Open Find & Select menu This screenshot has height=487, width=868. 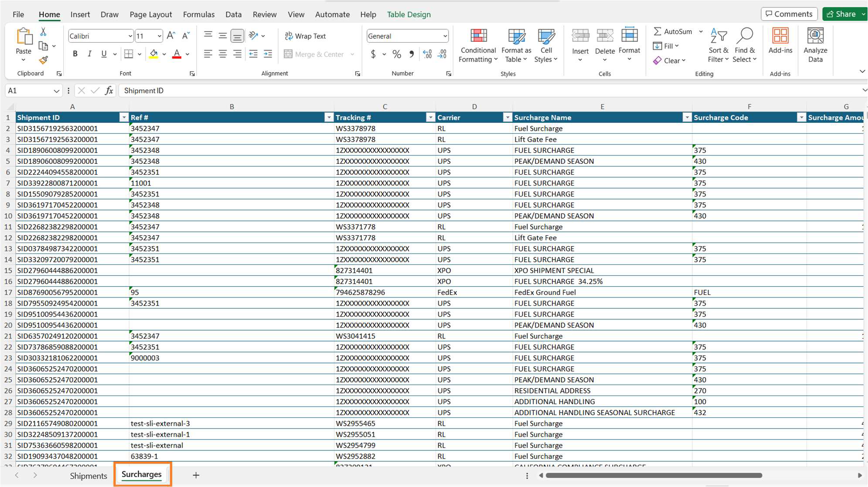click(x=745, y=46)
